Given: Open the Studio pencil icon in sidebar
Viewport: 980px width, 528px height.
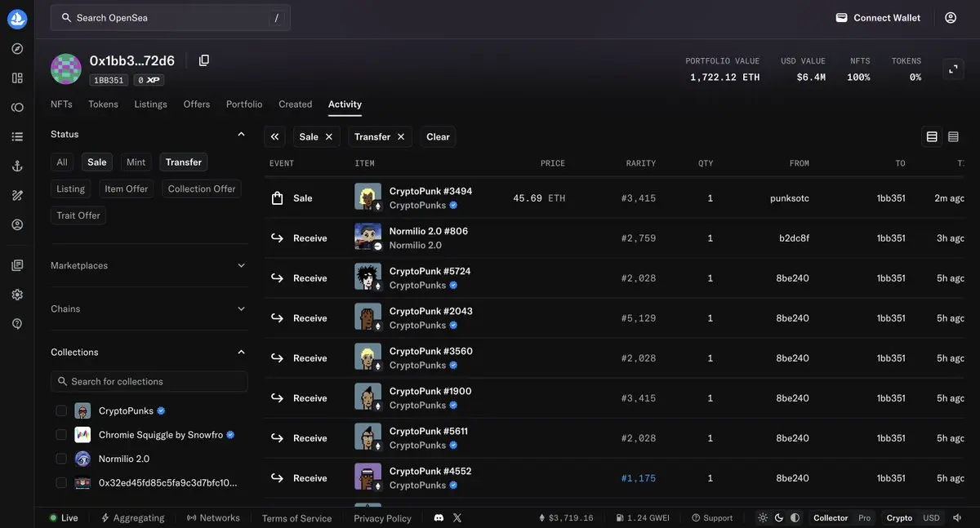Looking at the screenshot, I should pyautogui.click(x=17, y=195).
